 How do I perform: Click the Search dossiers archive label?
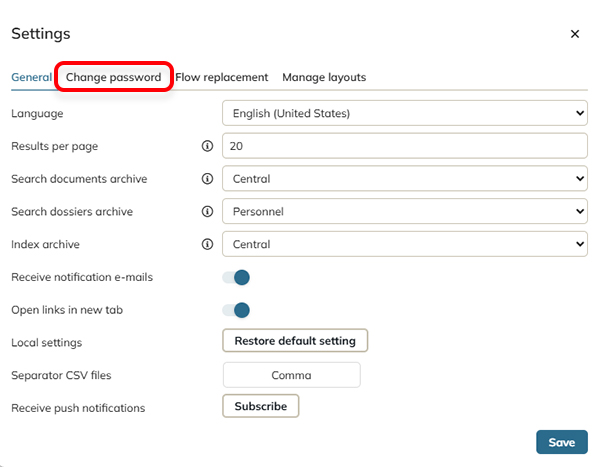pyautogui.click(x=72, y=212)
